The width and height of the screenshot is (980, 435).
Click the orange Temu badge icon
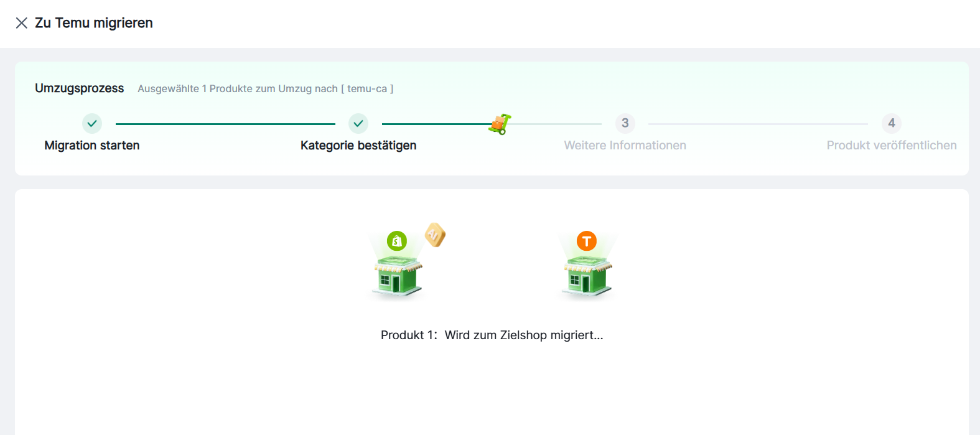[586, 241]
